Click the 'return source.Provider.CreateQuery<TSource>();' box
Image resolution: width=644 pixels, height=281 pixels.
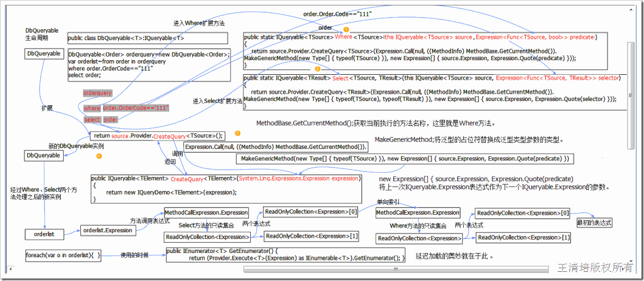click(158, 136)
